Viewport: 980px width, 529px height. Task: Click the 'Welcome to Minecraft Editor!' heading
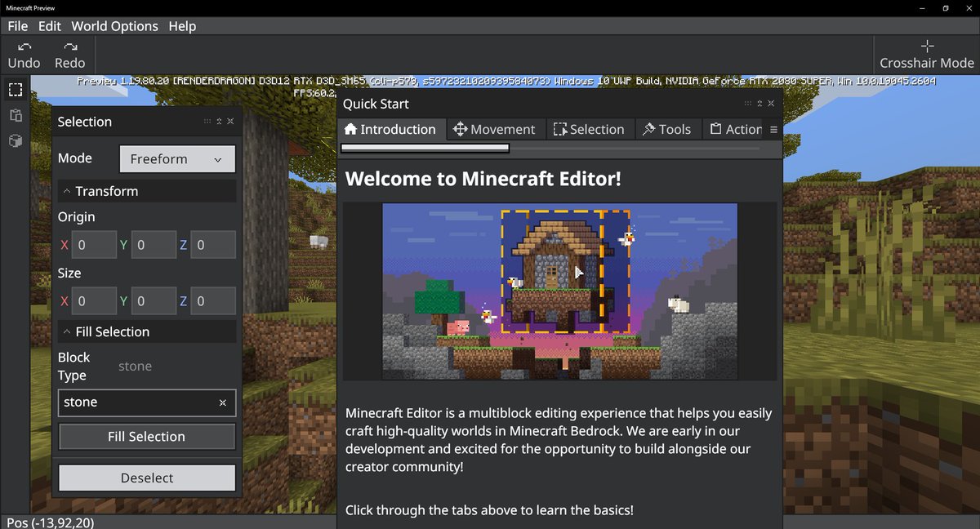(483, 178)
